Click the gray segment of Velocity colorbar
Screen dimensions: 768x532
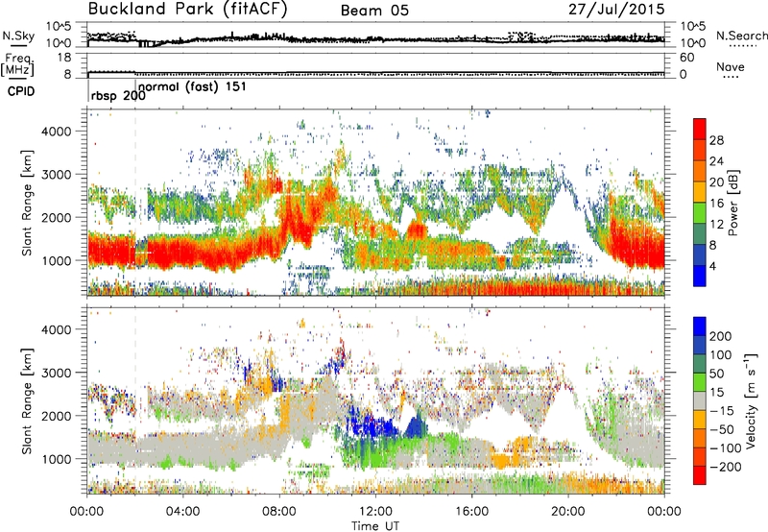tap(700, 401)
